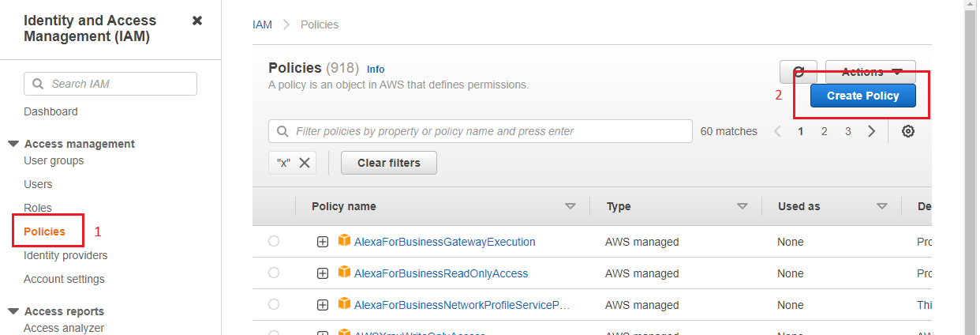Click the Search IAM field
The width and height of the screenshot is (980, 335).
110,84
